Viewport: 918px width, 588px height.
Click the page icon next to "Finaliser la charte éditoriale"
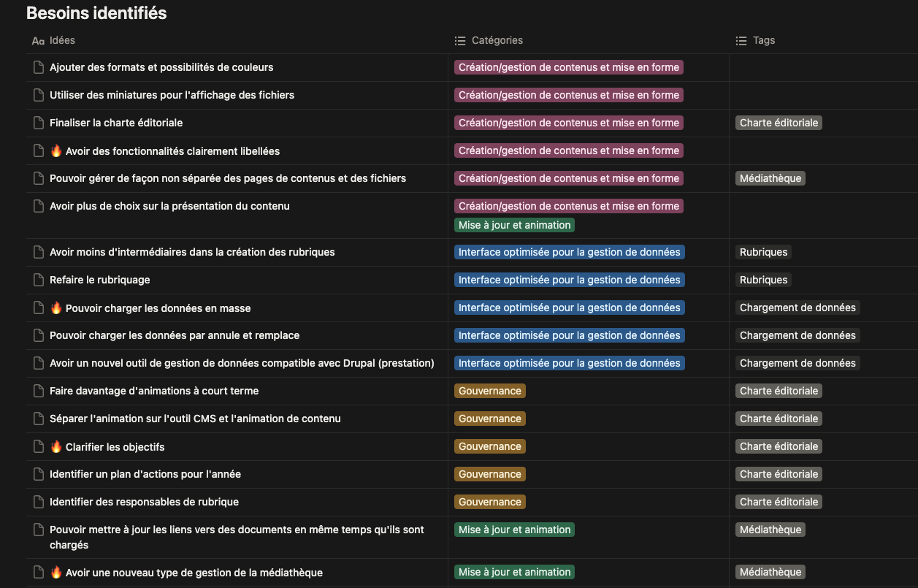tap(39, 123)
